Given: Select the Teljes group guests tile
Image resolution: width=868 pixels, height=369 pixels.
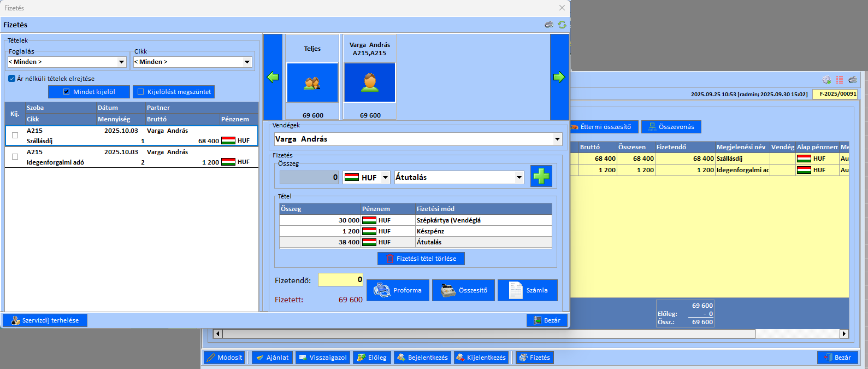Looking at the screenshot, I should click(312, 82).
